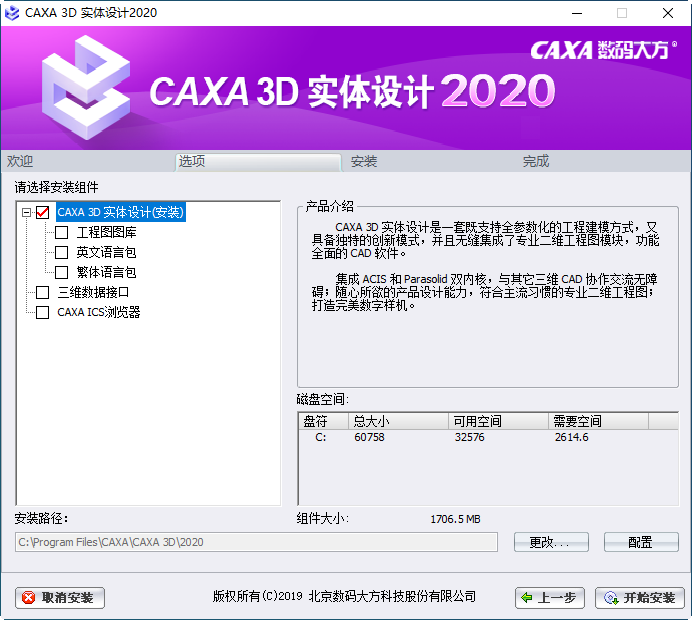This screenshot has width=692, height=620.
Task: Click the total size value 60758
Action: (x=369, y=437)
